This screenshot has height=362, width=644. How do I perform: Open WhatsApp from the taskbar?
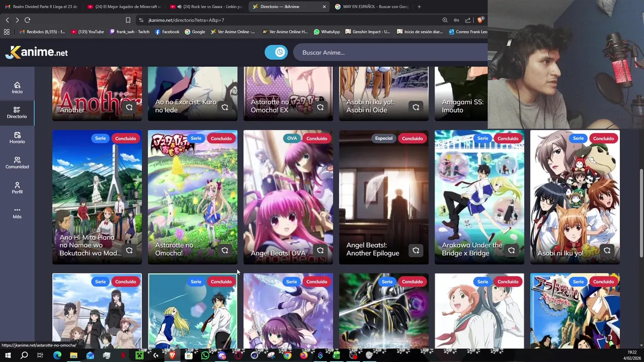click(x=205, y=355)
